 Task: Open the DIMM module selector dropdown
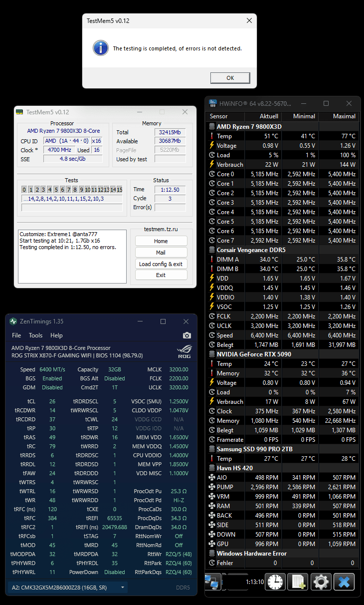tap(67, 588)
